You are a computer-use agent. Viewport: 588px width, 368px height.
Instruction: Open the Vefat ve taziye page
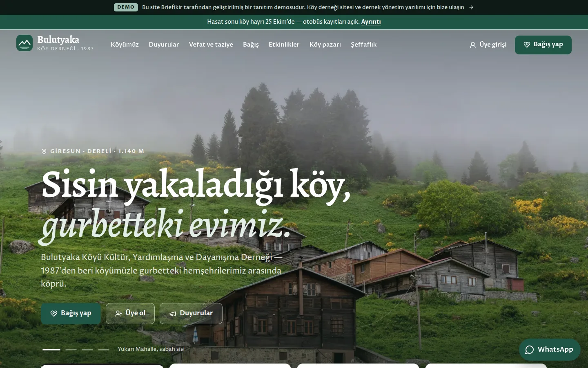[211, 45]
